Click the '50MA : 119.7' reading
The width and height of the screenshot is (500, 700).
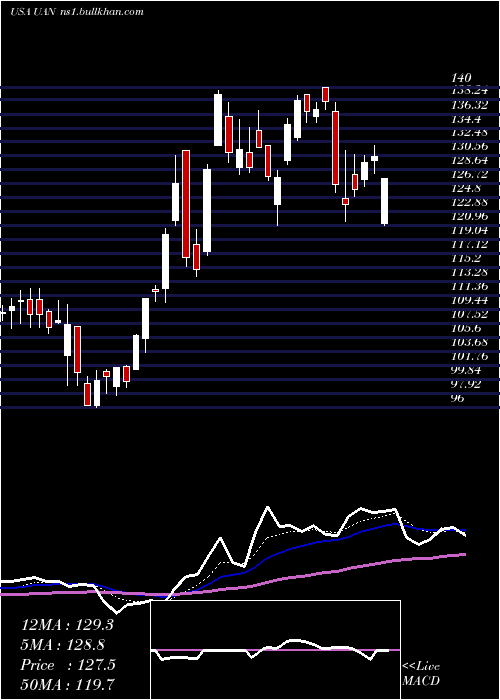(69, 685)
